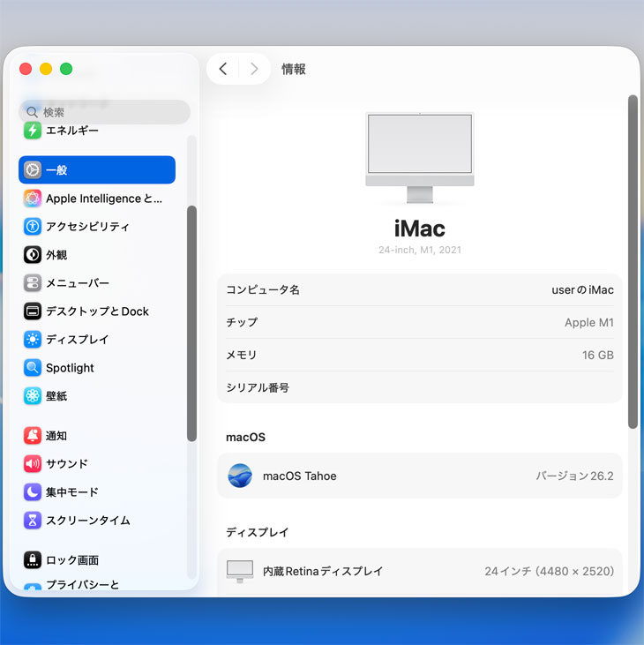The width and height of the screenshot is (644, 645).
Task: Click the Displays (ディスプレイ) sun icon
Action: pyautogui.click(x=33, y=340)
